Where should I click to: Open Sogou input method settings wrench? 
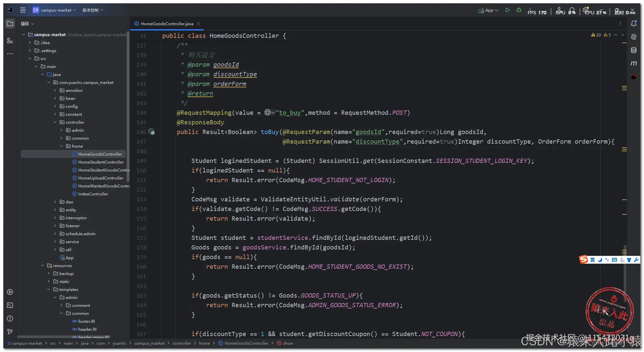pyautogui.click(x=636, y=260)
